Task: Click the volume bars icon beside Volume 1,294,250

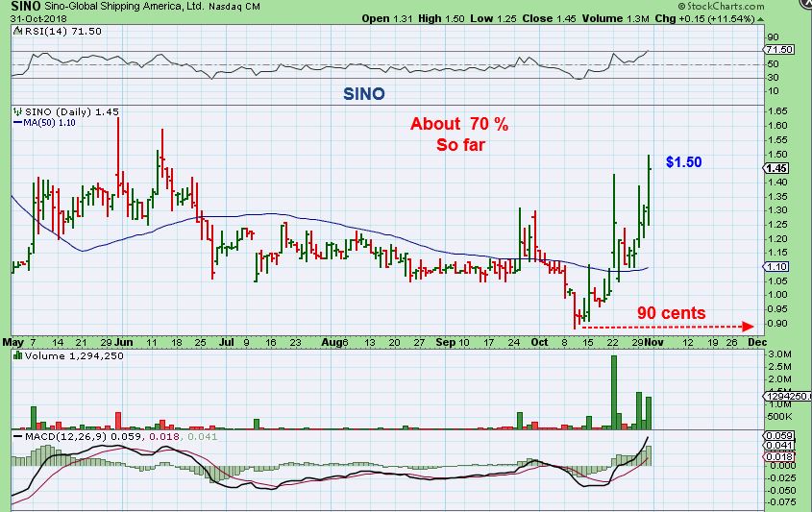Action: tap(18, 355)
